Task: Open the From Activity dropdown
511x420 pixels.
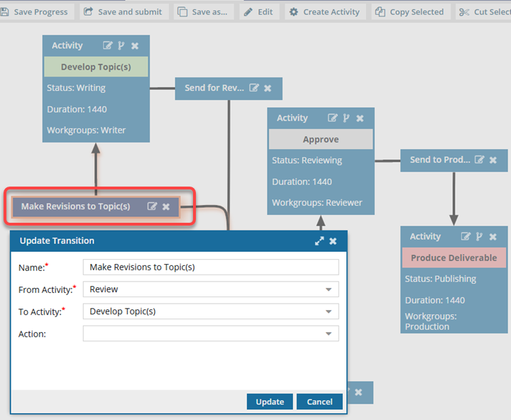Action: (x=329, y=289)
